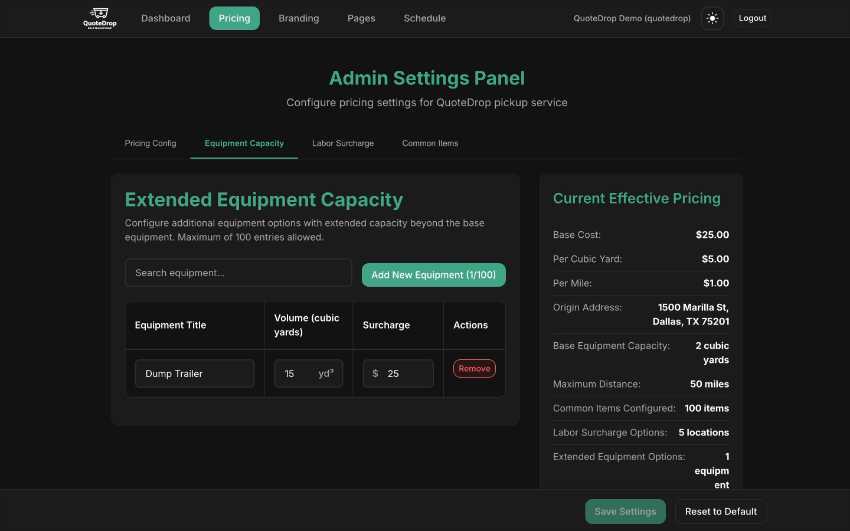Click the 100 items value

pyautogui.click(x=707, y=408)
